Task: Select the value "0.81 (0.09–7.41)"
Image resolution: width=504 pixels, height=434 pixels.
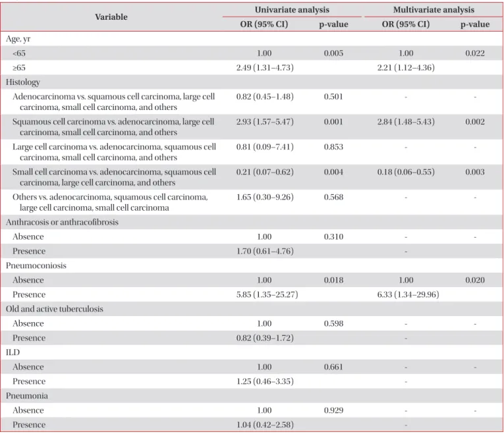Action: coord(265,147)
